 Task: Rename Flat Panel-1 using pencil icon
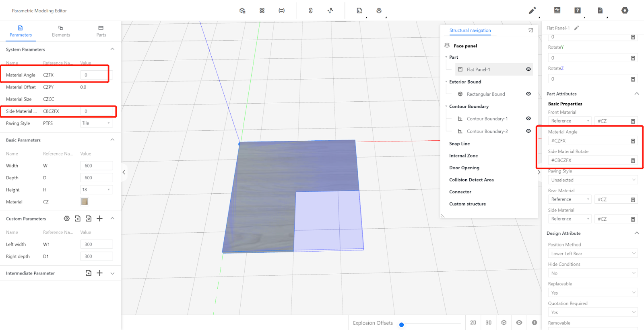coord(576,28)
